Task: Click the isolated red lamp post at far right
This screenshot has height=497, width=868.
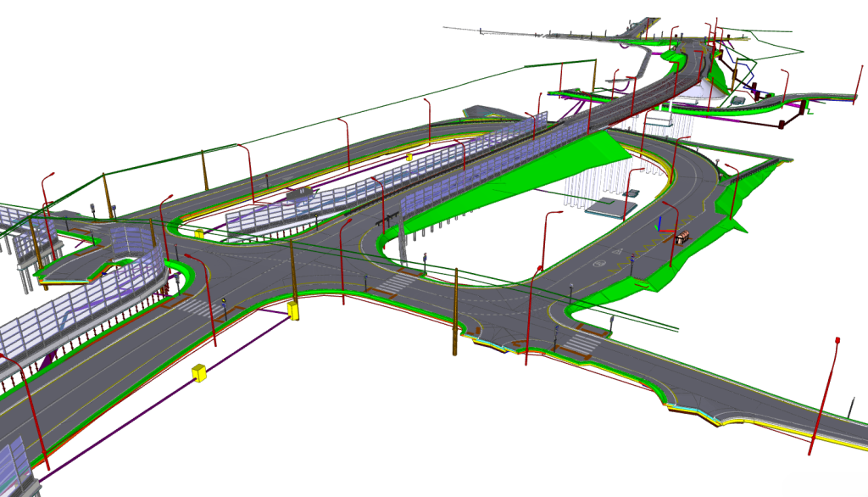Action: [x=825, y=394]
